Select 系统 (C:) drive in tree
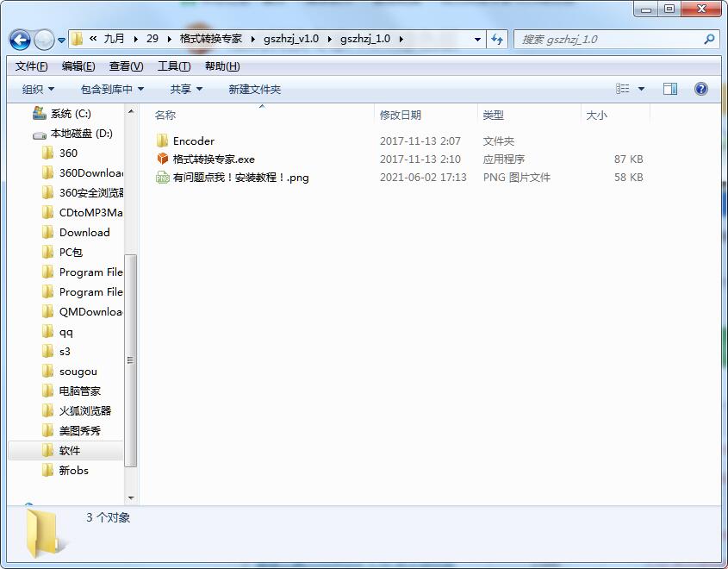Viewport: 728px width, 569px height. 62,113
